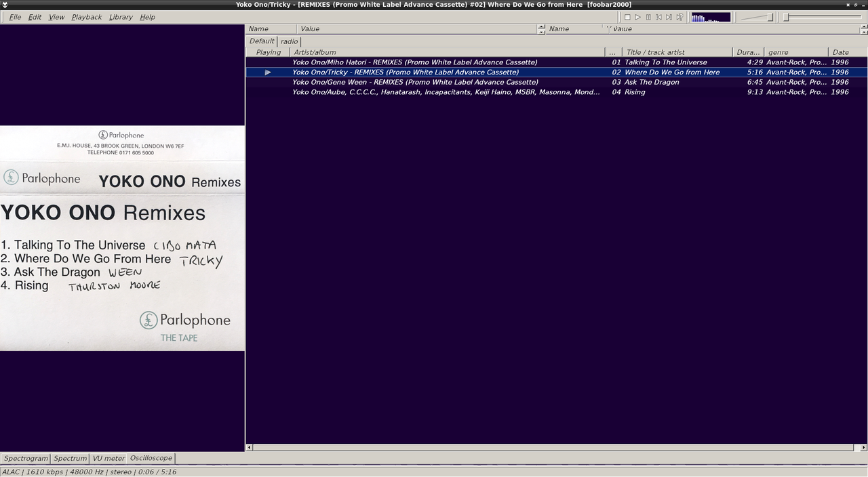The image size is (868, 477).
Task: Switch to the radio playlist tab
Action: 289,41
